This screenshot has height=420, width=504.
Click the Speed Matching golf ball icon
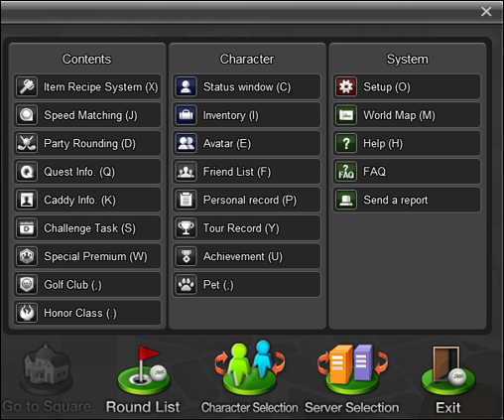point(27,115)
